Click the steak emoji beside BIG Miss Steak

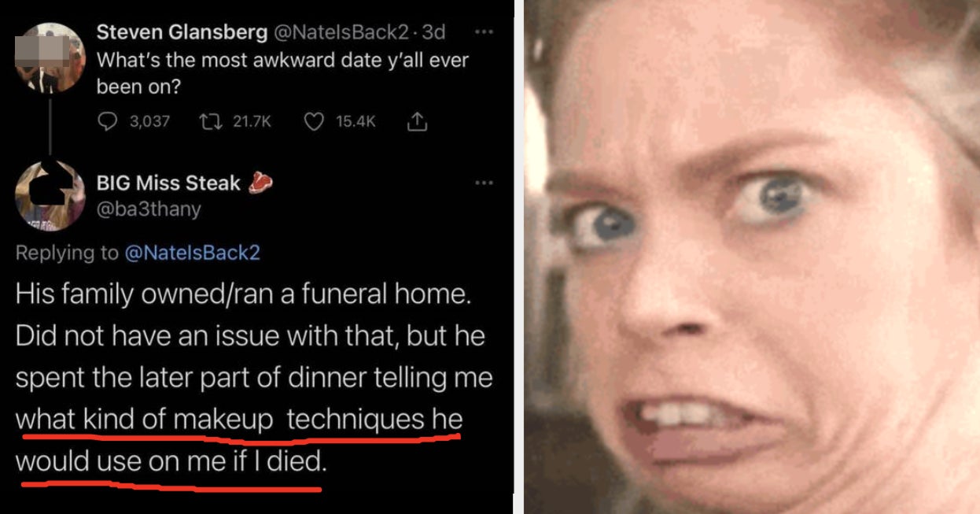260,183
